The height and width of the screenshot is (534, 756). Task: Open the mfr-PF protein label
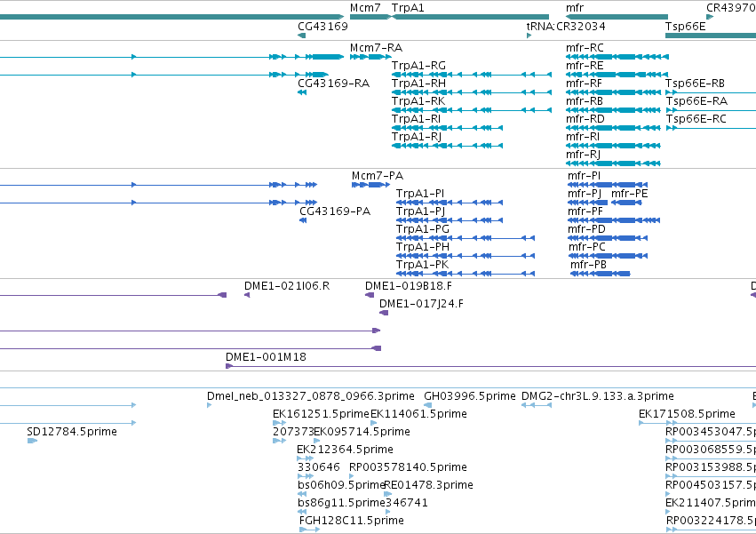[585, 211]
